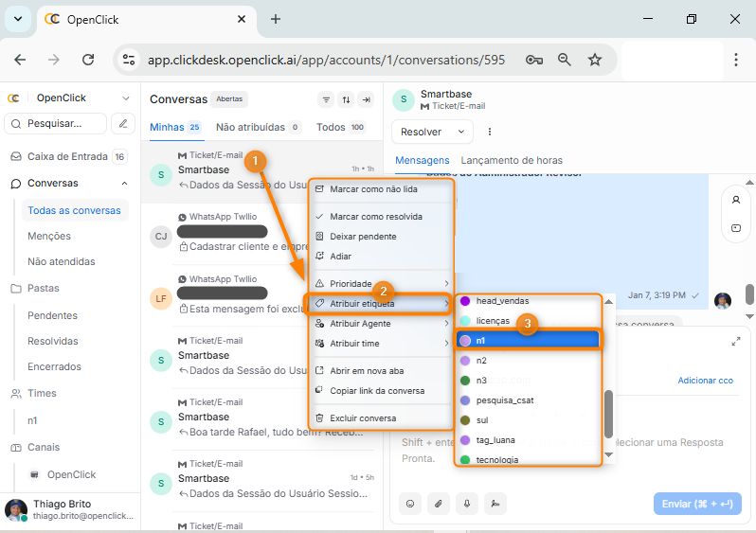The image size is (756, 533).
Task: Click the filter conversations icon
Action: [x=326, y=99]
